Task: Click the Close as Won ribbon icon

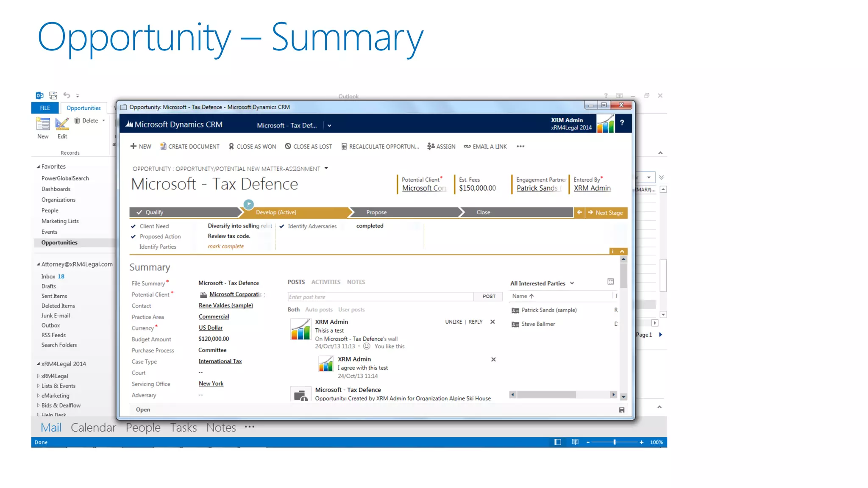Action: coord(231,146)
